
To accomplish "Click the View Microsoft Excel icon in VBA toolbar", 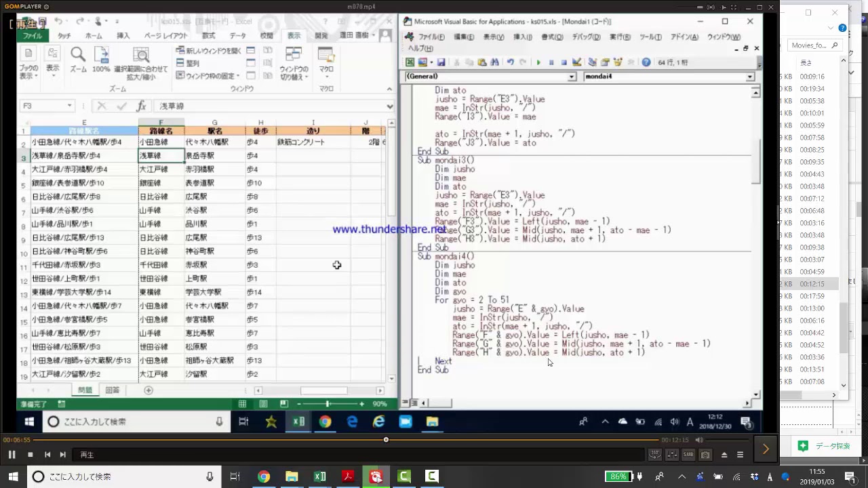I will [410, 62].
